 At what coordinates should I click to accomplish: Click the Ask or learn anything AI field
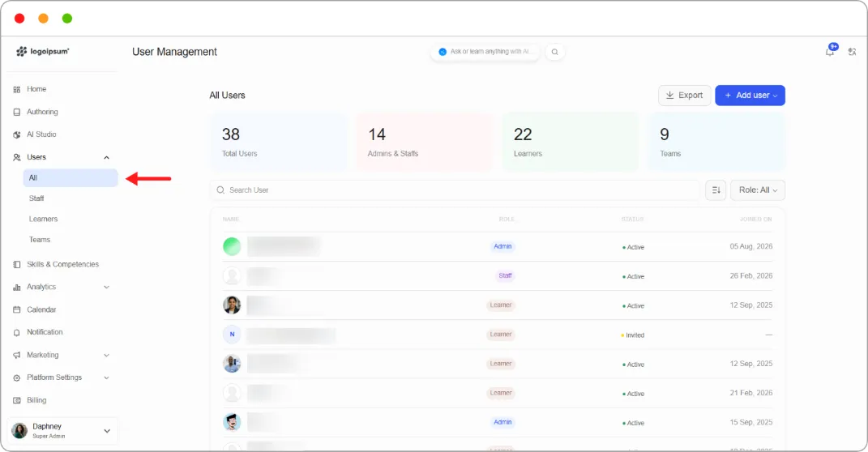(x=485, y=52)
